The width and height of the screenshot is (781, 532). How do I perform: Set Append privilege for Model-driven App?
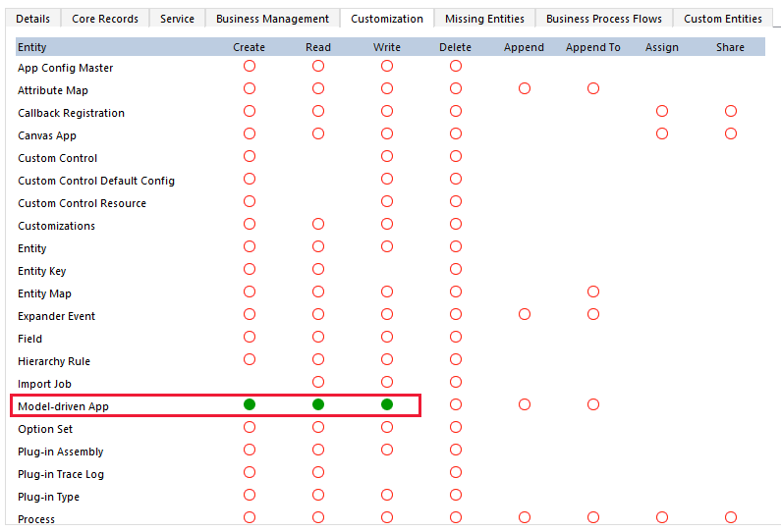[x=525, y=404]
